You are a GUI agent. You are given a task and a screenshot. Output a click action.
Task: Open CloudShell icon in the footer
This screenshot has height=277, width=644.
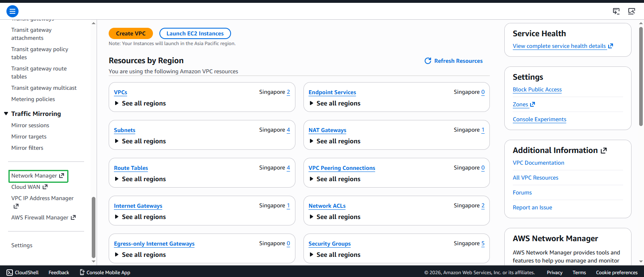click(x=10, y=273)
